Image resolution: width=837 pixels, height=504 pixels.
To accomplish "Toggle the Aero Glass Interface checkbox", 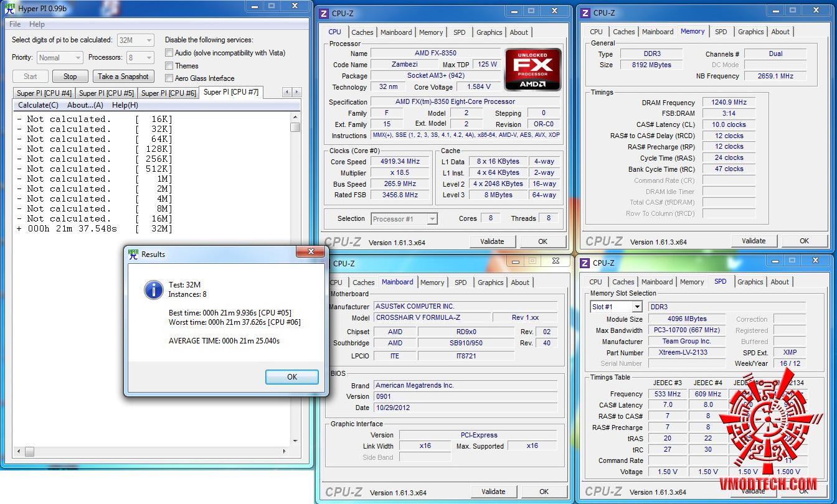I will tap(169, 78).
